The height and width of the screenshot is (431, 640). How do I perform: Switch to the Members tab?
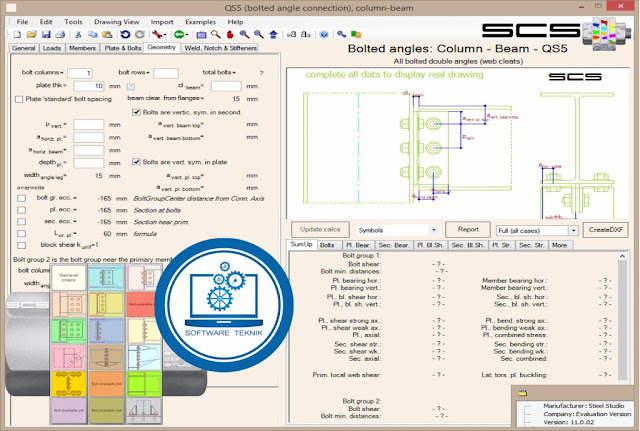tap(82, 48)
